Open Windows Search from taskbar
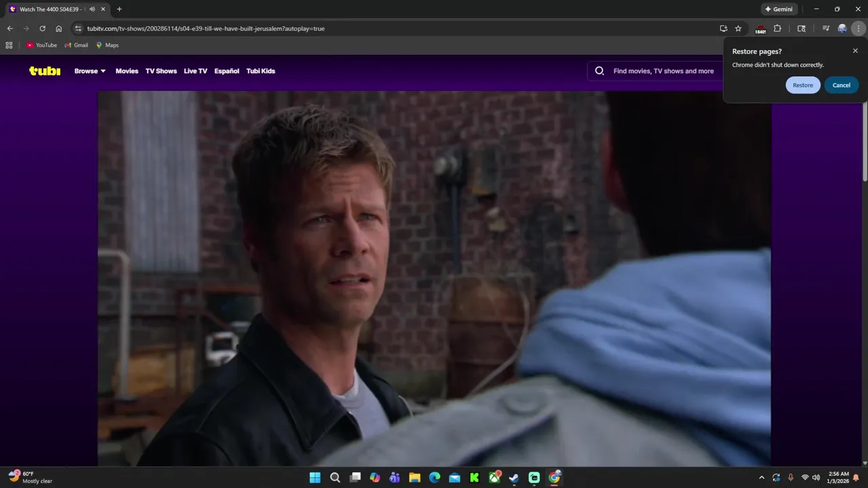Screen dimensions: 868x488 click(x=335, y=478)
